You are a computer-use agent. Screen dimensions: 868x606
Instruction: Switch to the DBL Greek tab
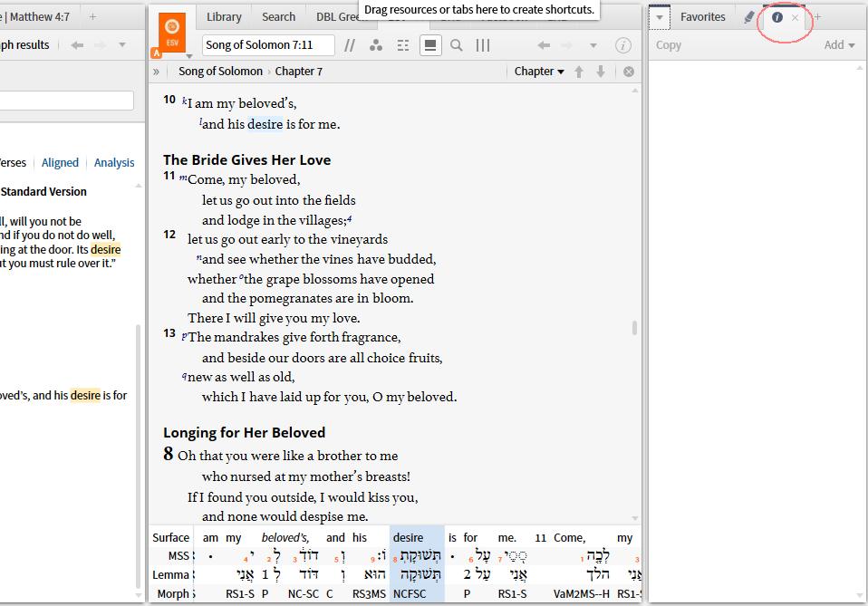click(339, 16)
